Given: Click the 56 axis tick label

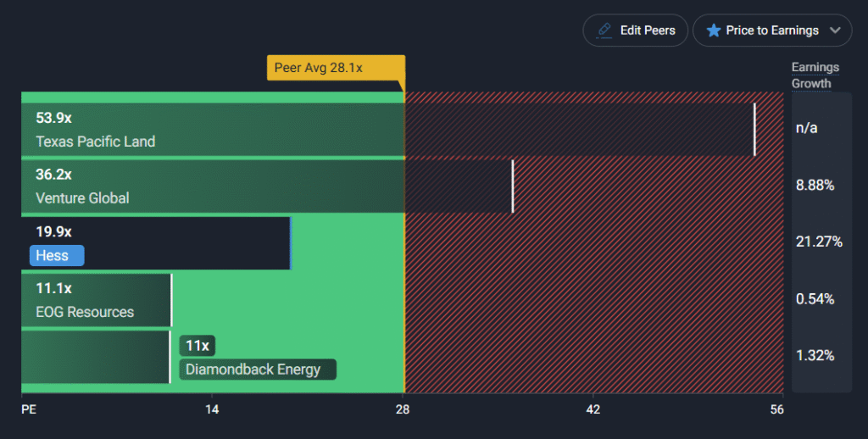Looking at the screenshot, I should point(777,409).
